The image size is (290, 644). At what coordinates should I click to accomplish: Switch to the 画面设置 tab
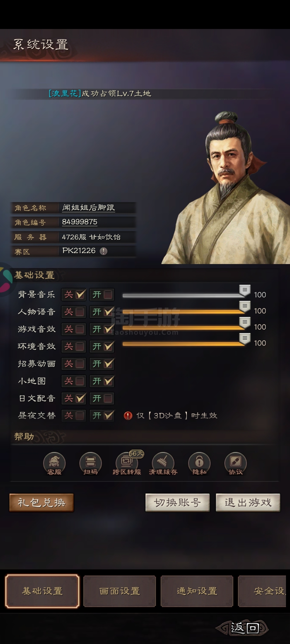click(x=120, y=591)
